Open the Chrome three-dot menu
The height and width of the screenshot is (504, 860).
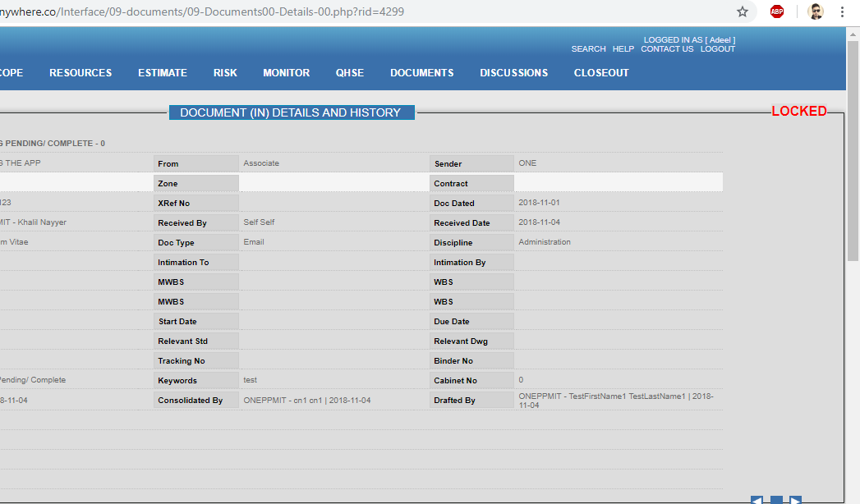coord(842,12)
